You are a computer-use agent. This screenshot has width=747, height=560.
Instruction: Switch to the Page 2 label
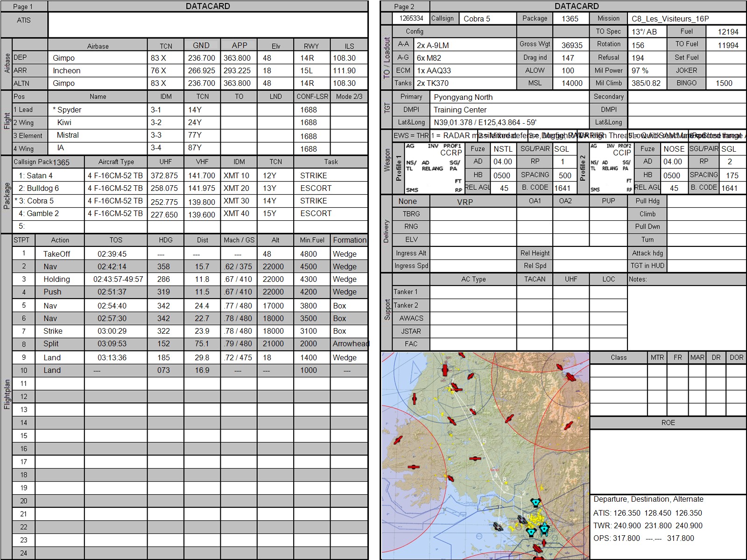[404, 7]
